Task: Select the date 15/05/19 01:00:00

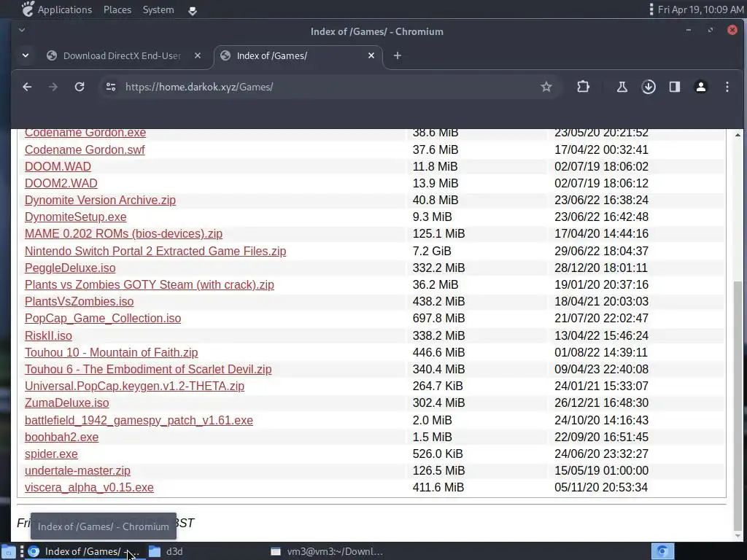Action: [x=601, y=470]
